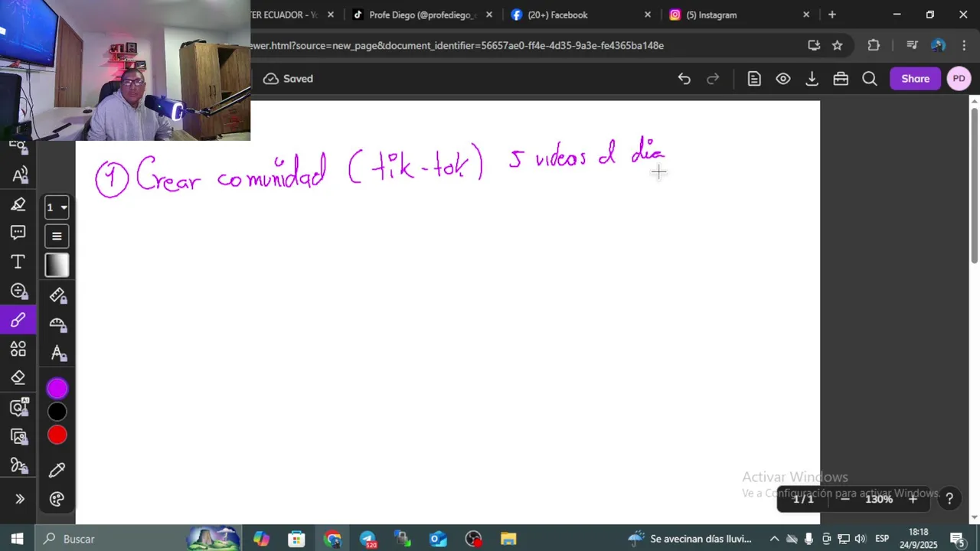Open the document pages view
The width and height of the screenshot is (980, 551).
[754, 79]
